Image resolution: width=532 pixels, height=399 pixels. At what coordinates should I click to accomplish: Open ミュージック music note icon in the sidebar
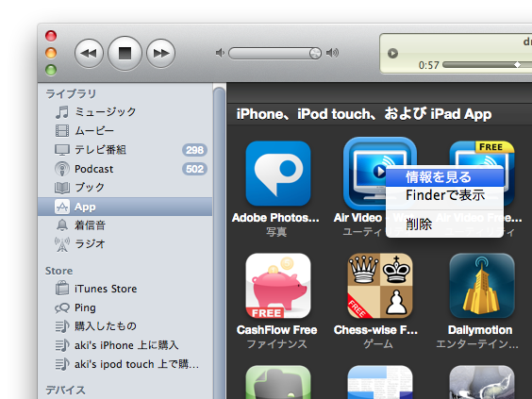tap(62, 112)
